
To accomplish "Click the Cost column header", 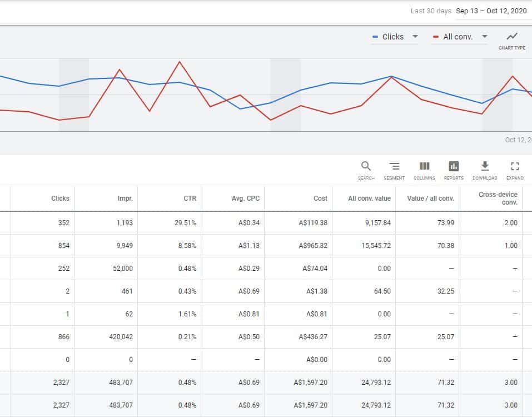I will (320, 198).
